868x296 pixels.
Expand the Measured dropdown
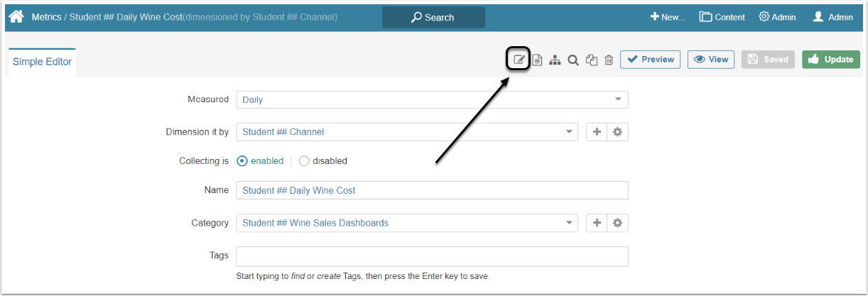pos(432,99)
